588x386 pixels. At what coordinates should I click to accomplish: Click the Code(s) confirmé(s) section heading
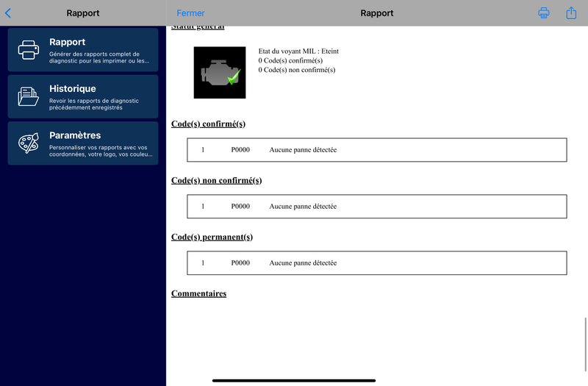click(208, 124)
